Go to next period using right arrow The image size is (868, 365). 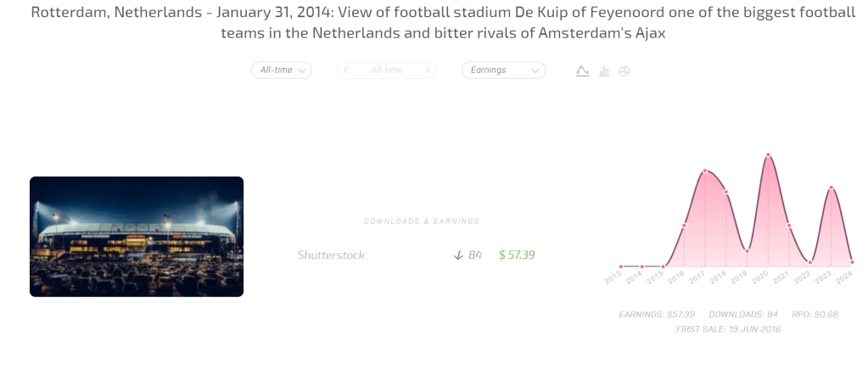coord(428,70)
